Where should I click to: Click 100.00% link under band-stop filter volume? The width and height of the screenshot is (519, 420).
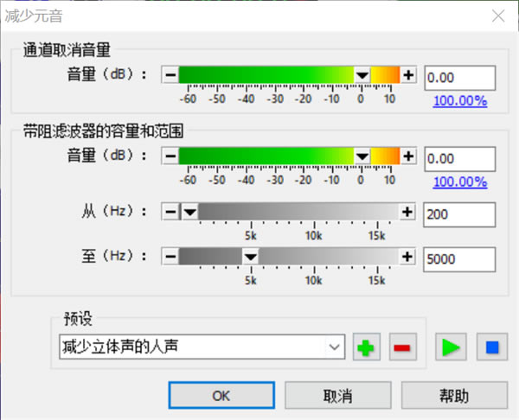pos(459,181)
